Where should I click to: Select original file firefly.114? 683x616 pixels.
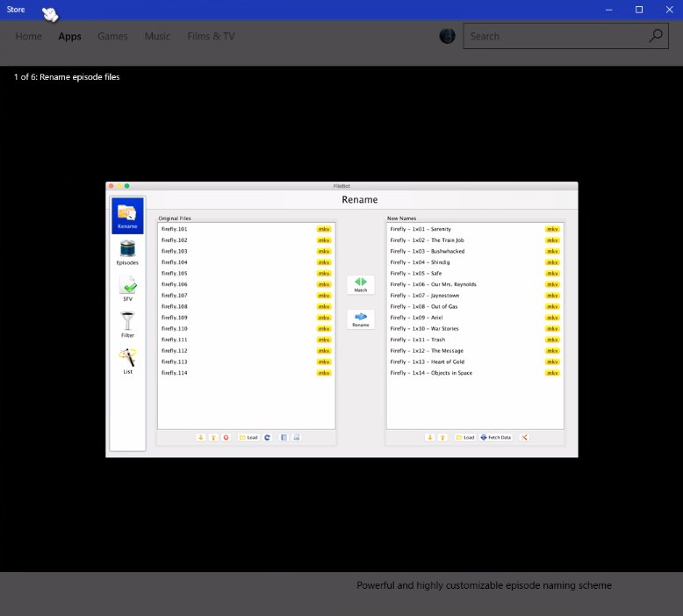(246, 373)
